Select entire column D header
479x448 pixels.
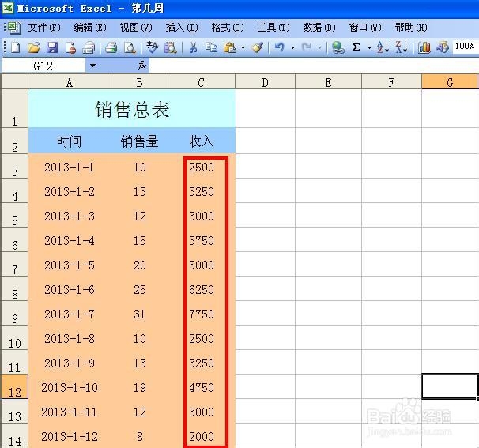pos(265,82)
